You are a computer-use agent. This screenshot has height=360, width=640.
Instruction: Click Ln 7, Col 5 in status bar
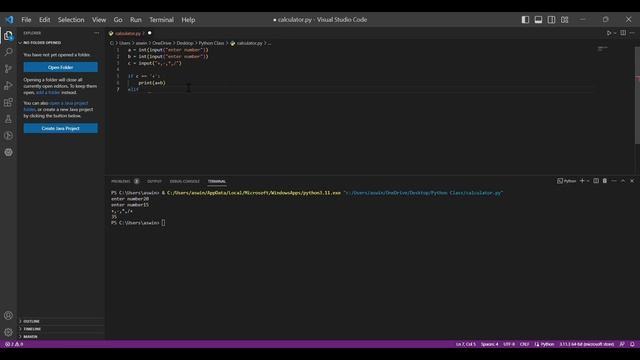click(x=466, y=344)
